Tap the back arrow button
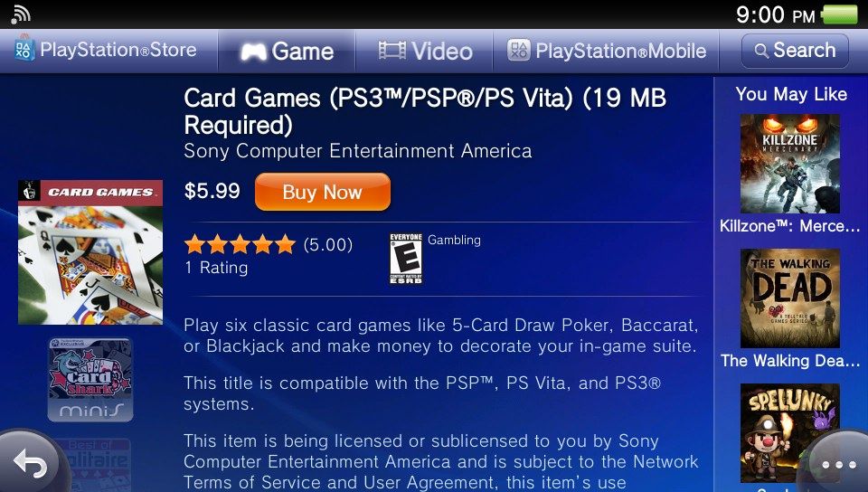 click(31, 462)
